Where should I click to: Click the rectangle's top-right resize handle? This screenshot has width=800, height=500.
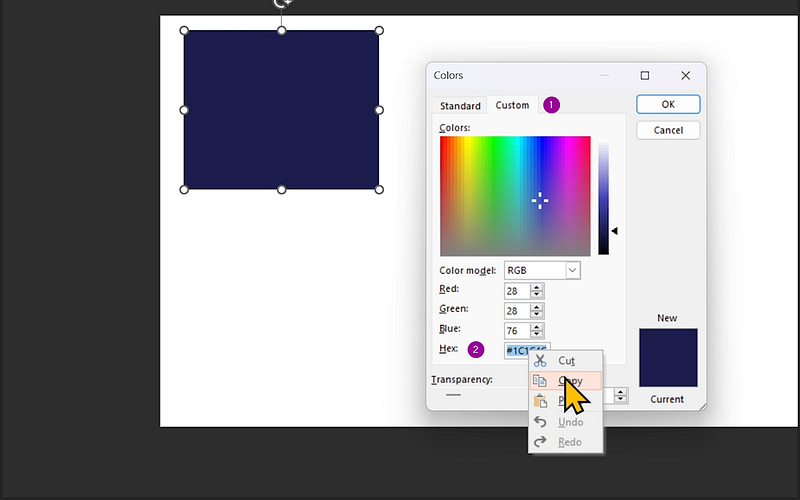[379, 31]
